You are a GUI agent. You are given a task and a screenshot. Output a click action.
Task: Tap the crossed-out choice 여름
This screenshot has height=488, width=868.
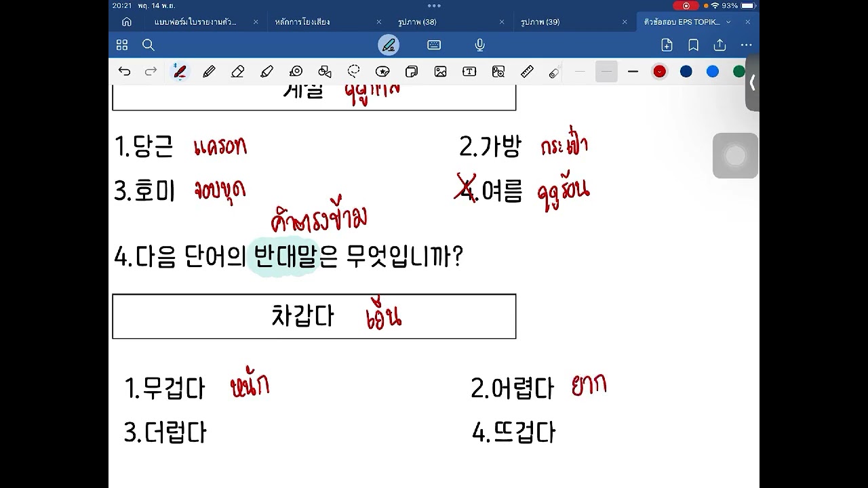pyautogui.click(x=502, y=192)
